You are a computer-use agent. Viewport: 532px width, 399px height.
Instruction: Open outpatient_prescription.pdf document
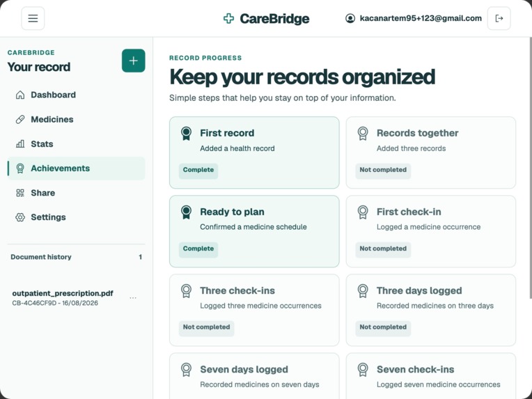[x=63, y=293]
